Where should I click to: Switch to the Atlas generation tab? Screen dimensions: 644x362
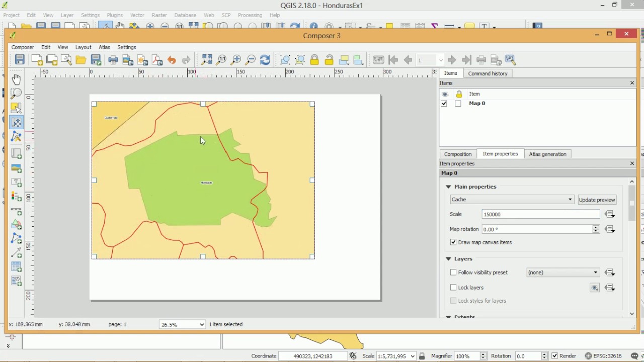547,154
